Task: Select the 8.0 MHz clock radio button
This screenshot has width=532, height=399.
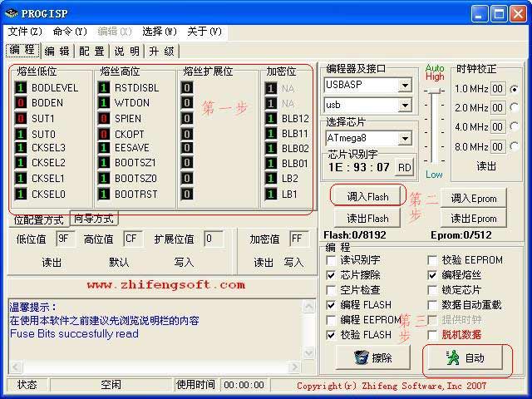Action: (x=515, y=146)
